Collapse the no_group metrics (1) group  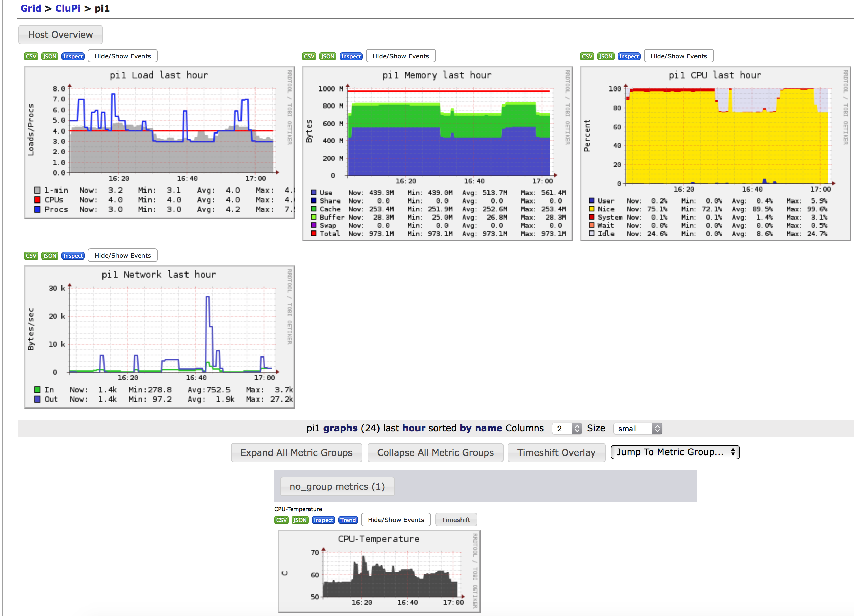pos(337,486)
